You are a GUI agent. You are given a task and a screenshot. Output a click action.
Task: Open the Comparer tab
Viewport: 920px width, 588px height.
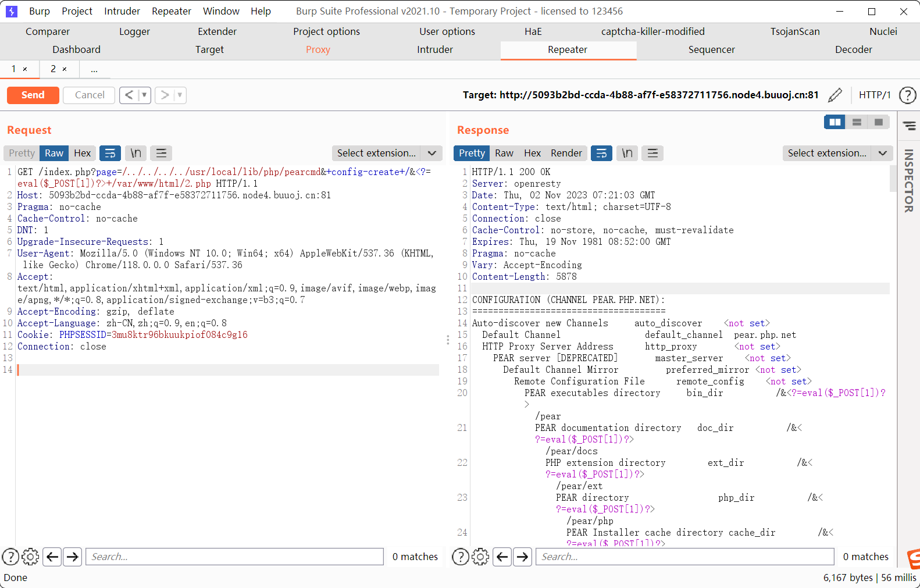47,31
